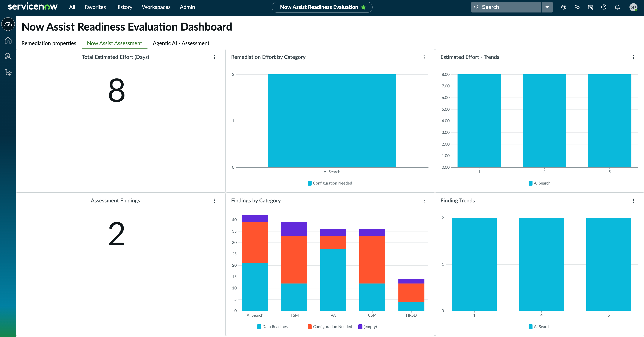Screen dimensions: 644x337
Task: Open the Help question mark icon
Action: tap(604, 7)
